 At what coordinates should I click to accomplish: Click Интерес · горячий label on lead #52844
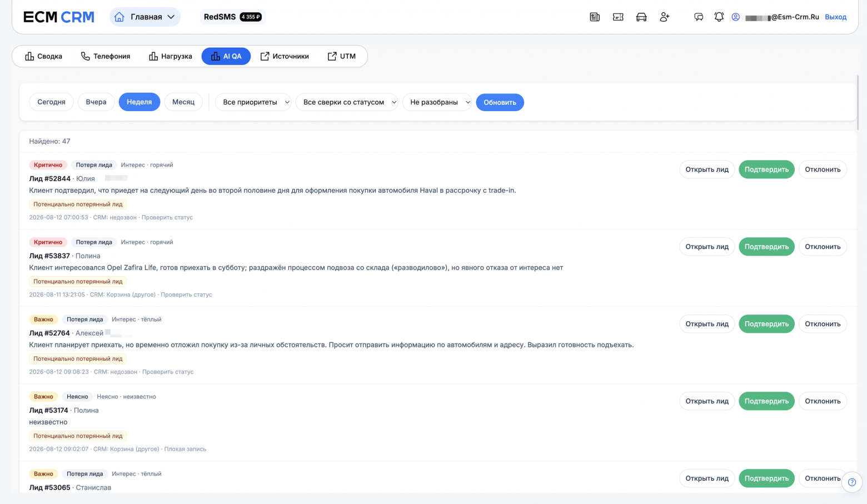(x=147, y=165)
